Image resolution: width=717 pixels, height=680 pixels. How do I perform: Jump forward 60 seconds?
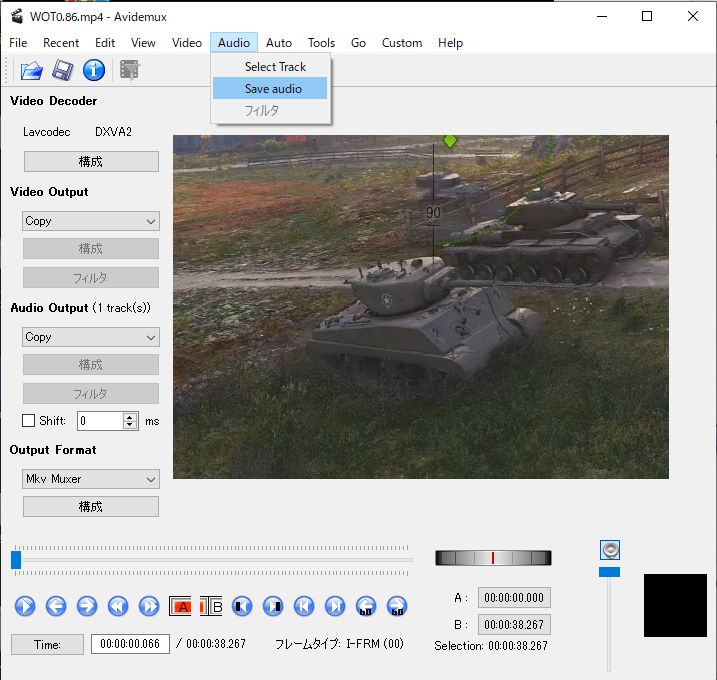[397, 606]
